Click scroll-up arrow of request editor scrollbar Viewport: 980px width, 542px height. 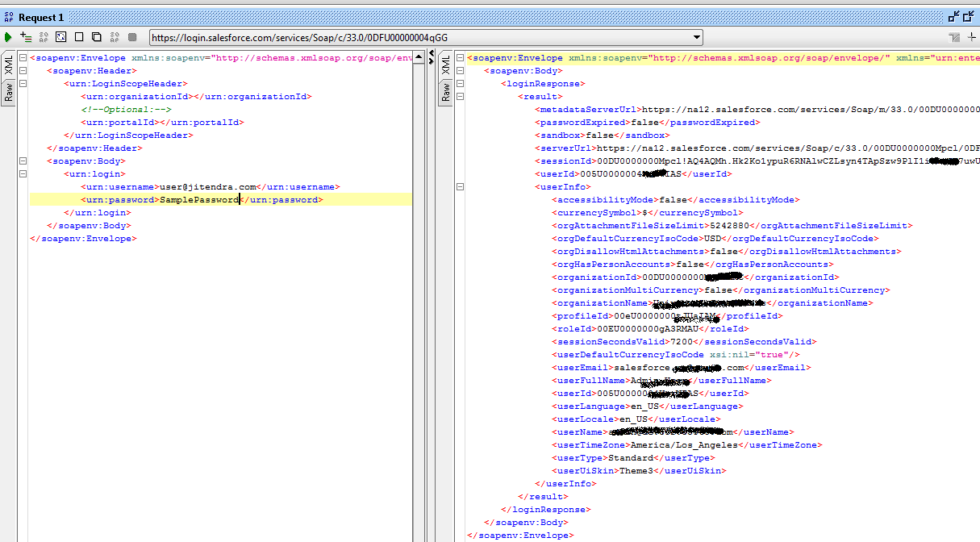pos(419,56)
